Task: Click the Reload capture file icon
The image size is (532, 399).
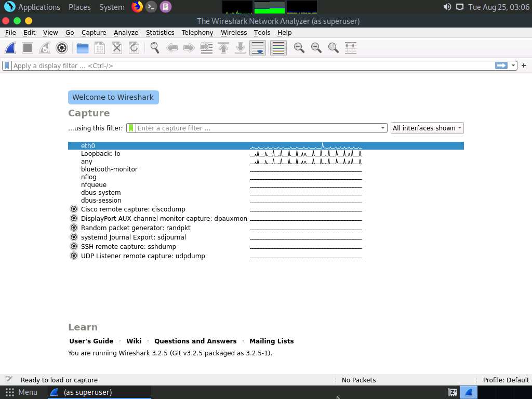Action: coord(134,48)
